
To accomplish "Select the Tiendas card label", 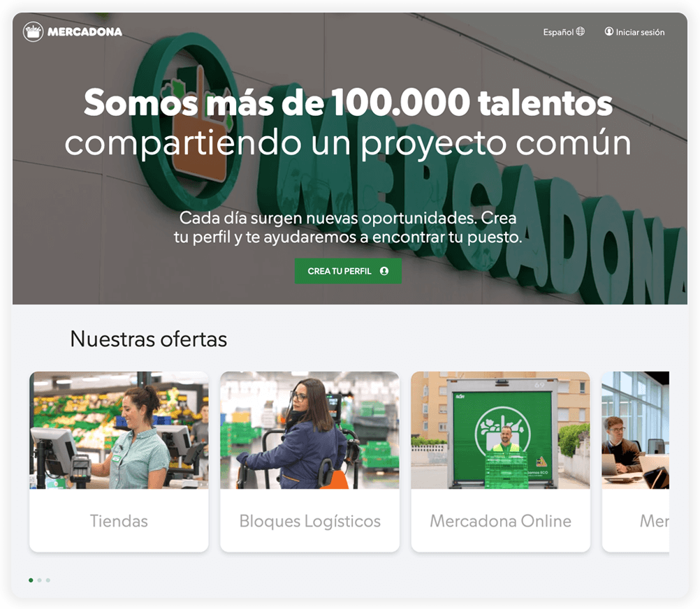I will [x=119, y=521].
